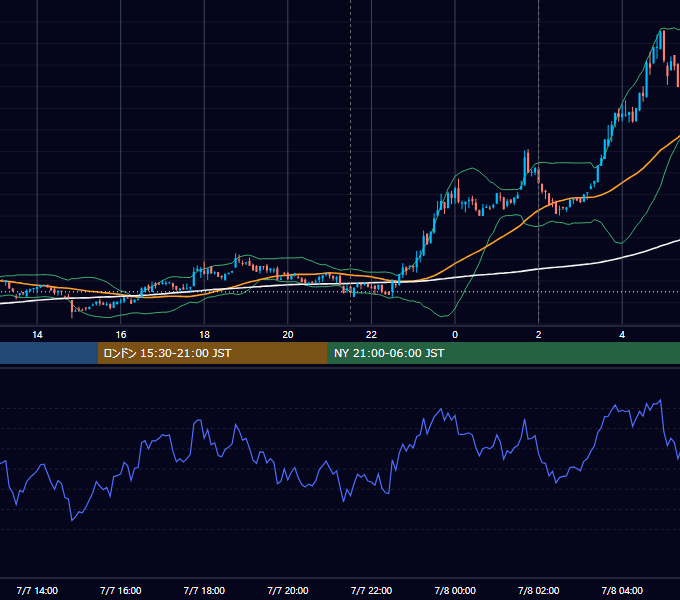Click the 7/8 02:00 date label

click(x=539, y=590)
